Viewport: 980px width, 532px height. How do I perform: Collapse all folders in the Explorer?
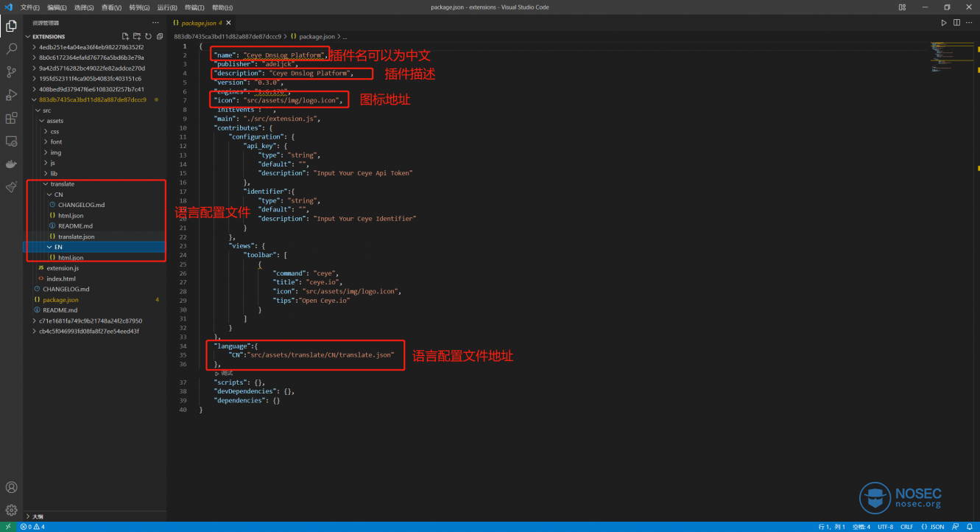tap(159, 36)
